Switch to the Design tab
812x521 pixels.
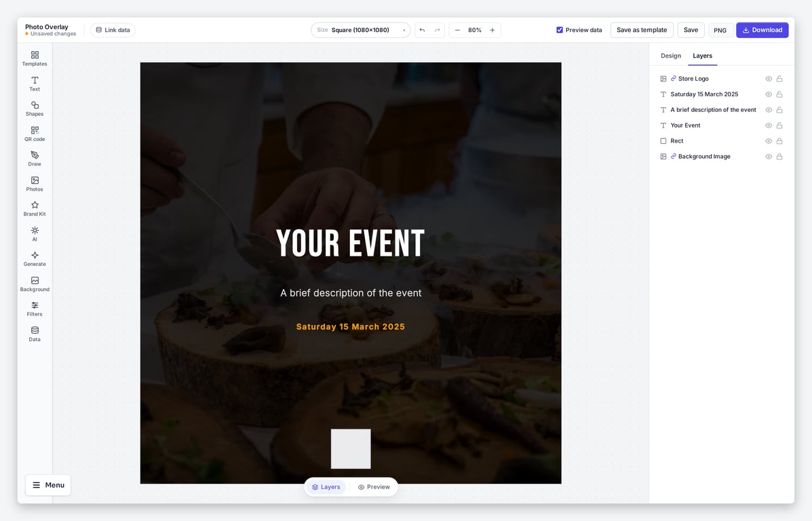coord(671,56)
